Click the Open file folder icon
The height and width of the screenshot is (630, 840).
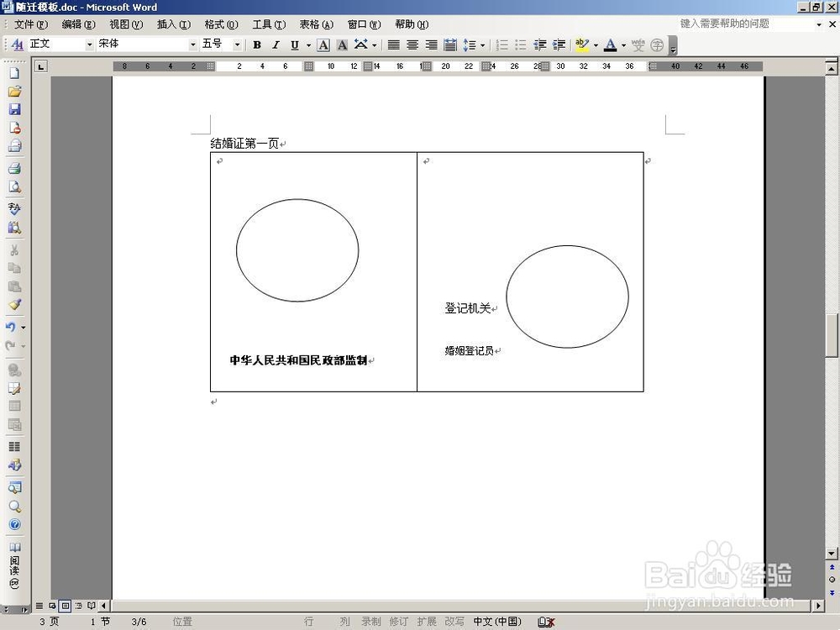pos(14,92)
